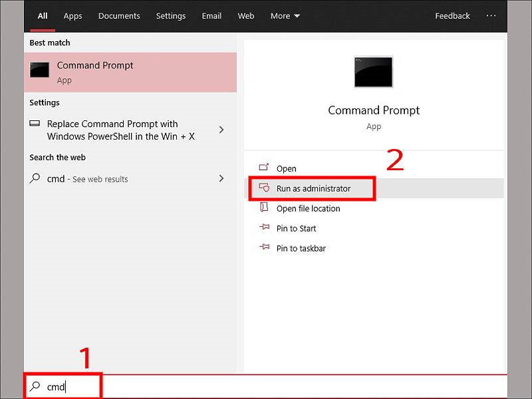This screenshot has width=532, height=399.
Task: Select the Web search category
Action: 245,15
